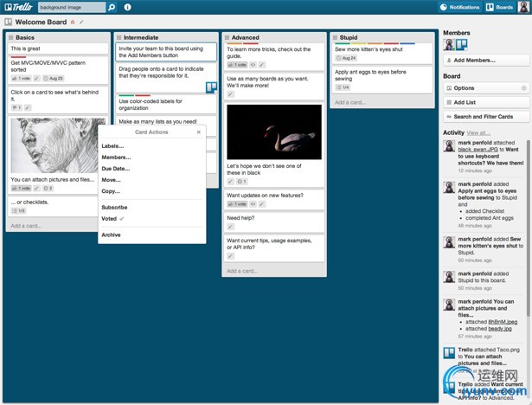Click the board icon beside Welcome Board
532x405 pixels.
(x=8, y=22)
